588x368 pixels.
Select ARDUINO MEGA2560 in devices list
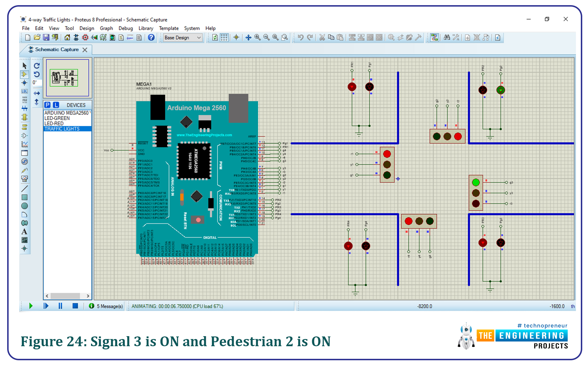(x=67, y=113)
